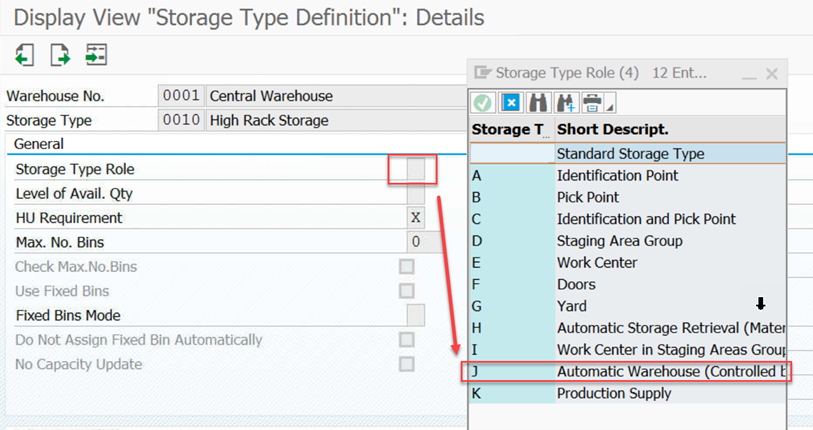This screenshot has width=813, height=430.
Task: Click HU Requirement field with X
Action: [416, 218]
